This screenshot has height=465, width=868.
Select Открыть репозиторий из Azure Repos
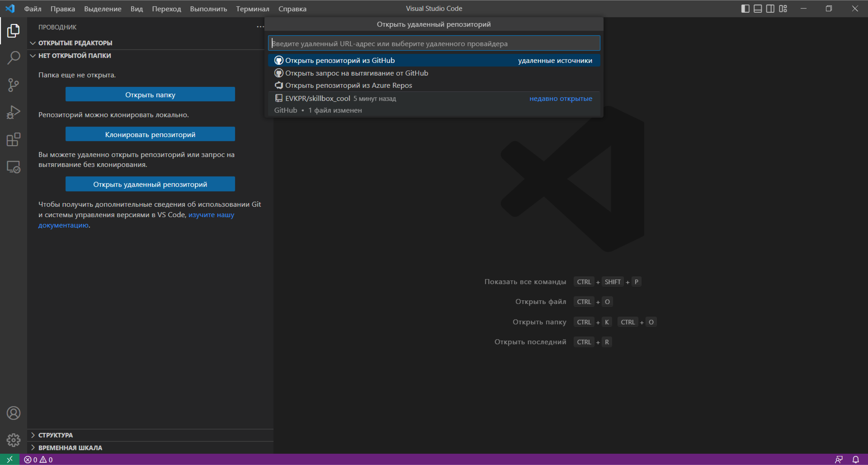tap(434, 85)
